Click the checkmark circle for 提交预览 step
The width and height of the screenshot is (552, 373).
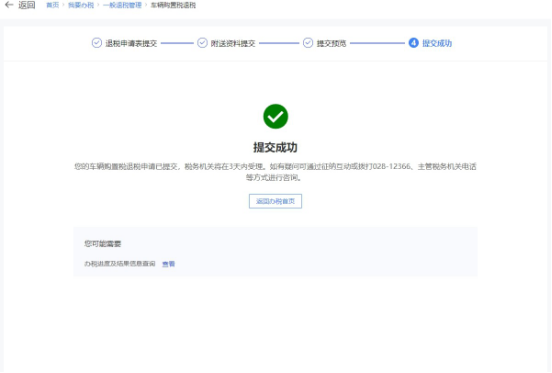[x=308, y=43]
